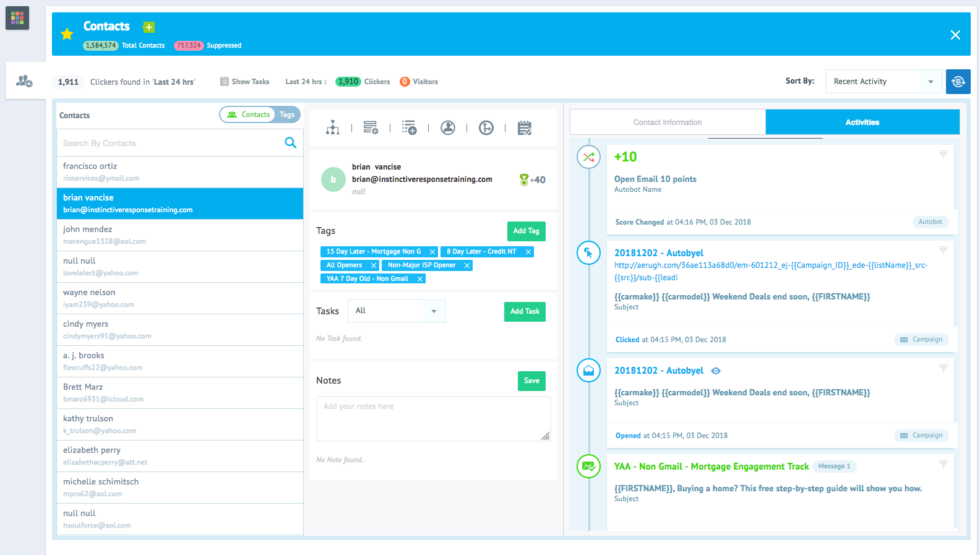
Task: Click the search magnifier in contacts list
Action: point(290,143)
